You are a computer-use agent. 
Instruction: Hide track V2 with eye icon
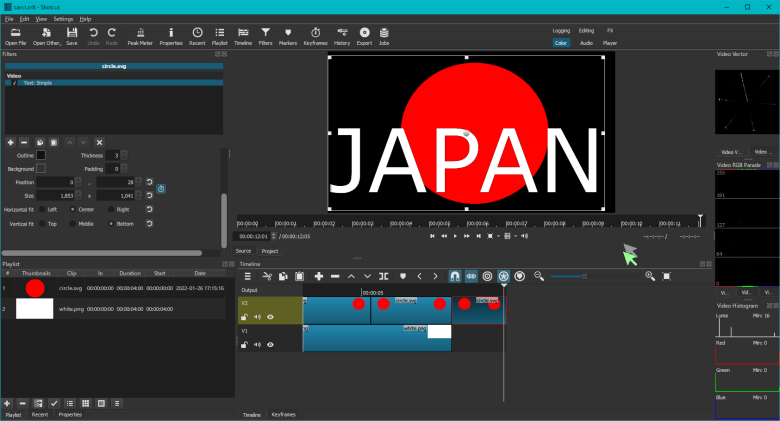(270, 316)
